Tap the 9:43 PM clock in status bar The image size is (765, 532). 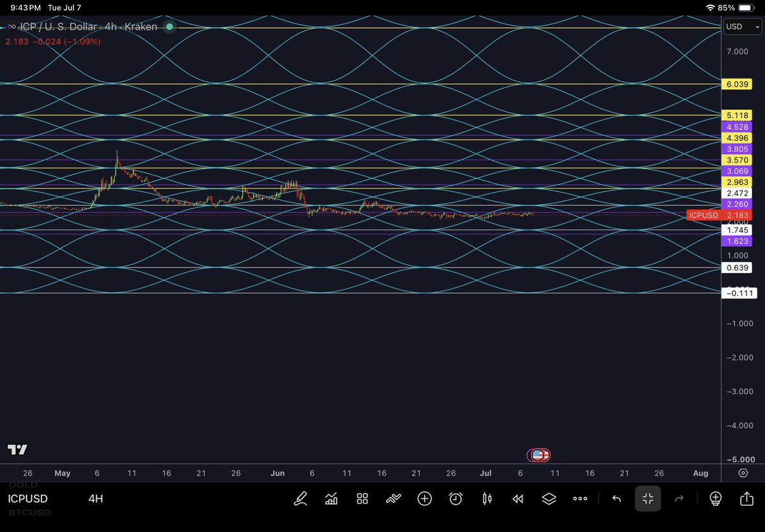click(26, 8)
